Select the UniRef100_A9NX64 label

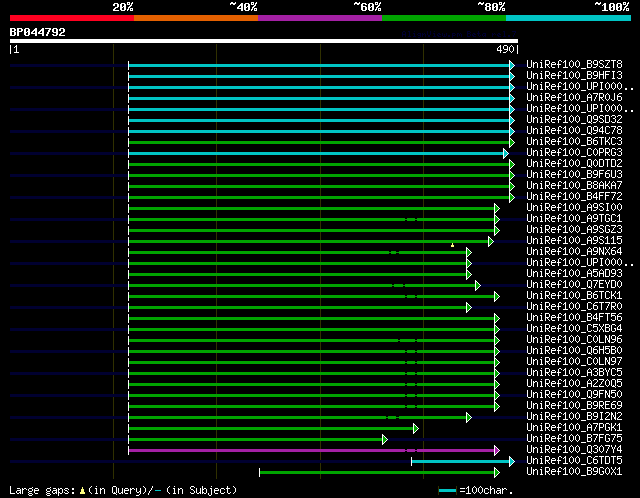pyautogui.click(x=574, y=252)
